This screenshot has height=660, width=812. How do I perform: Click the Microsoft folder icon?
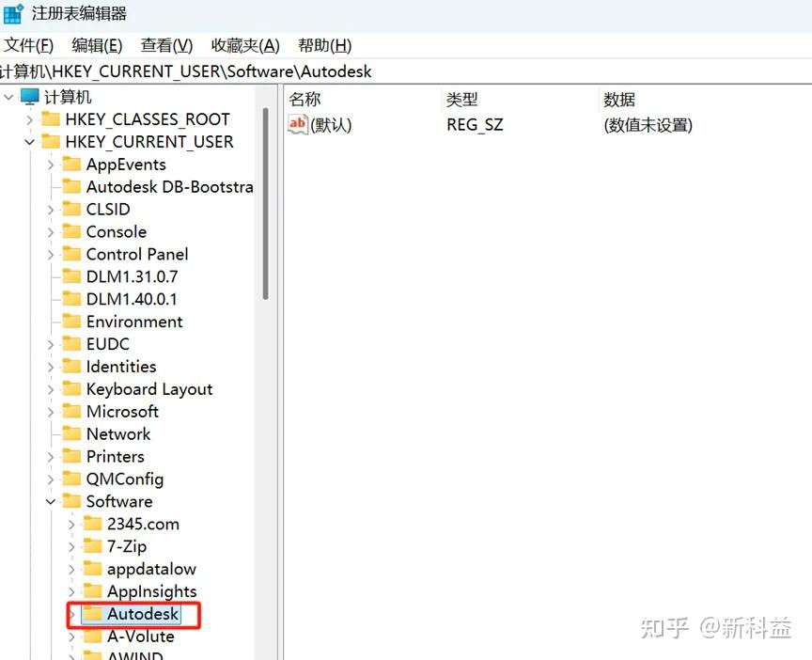click(71, 412)
